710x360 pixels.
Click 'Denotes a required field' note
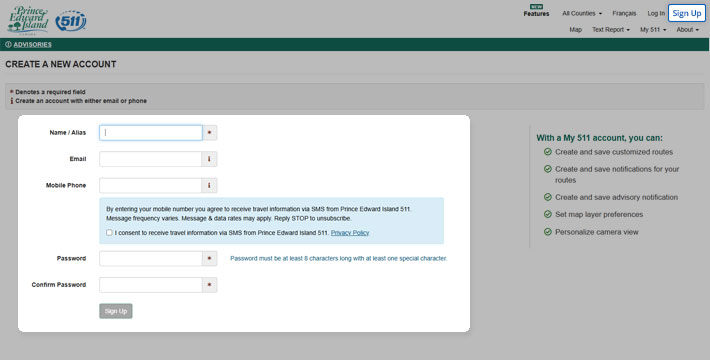[x=50, y=92]
